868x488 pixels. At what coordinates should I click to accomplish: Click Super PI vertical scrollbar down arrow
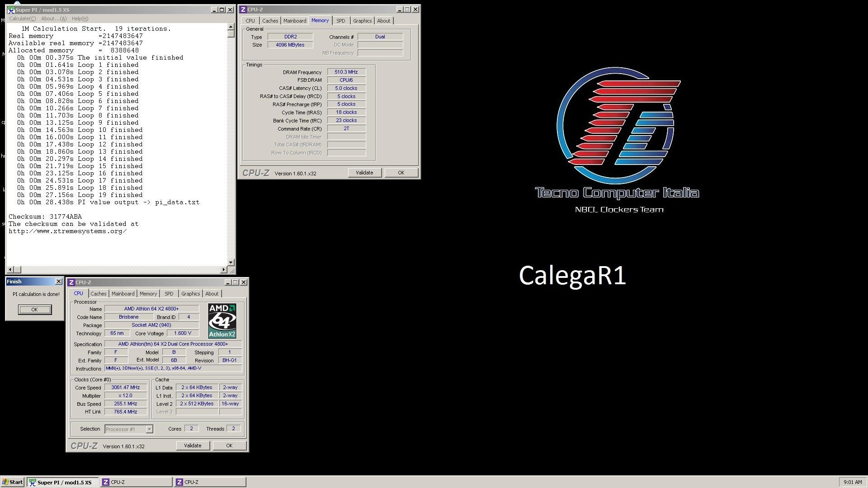tap(231, 262)
